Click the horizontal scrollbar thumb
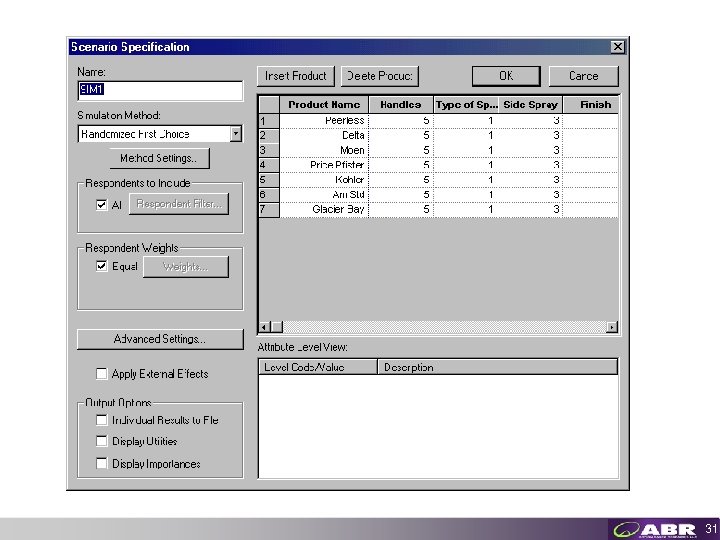 tap(276, 327)
